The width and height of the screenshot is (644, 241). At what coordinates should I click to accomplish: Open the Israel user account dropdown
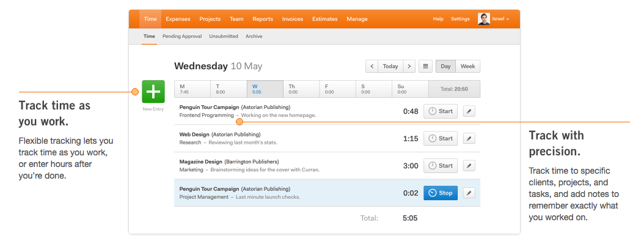point(500,19)
